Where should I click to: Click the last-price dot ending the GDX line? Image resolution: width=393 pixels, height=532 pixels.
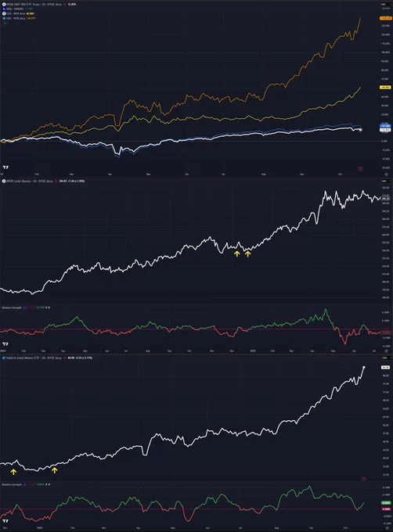click(x=364, y=367)
